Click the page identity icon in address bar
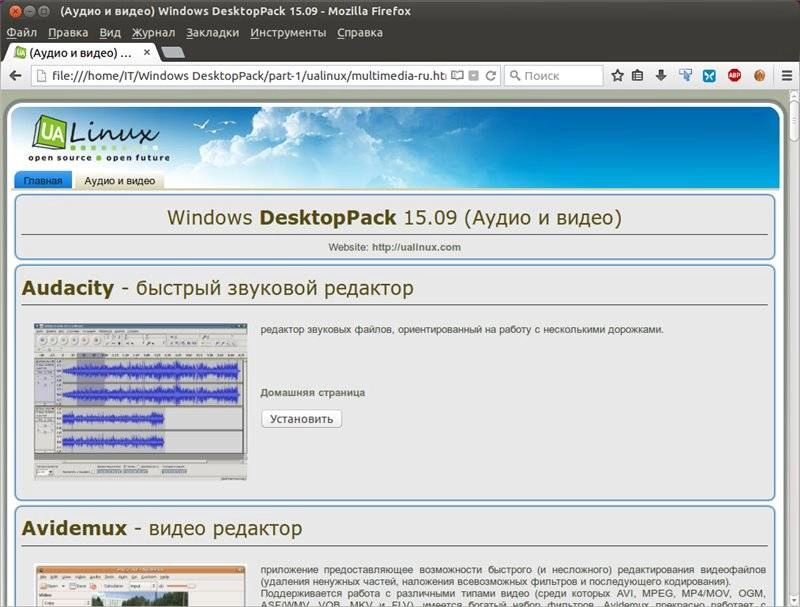This screenshot has height=607, width=800. coord(40,76)
